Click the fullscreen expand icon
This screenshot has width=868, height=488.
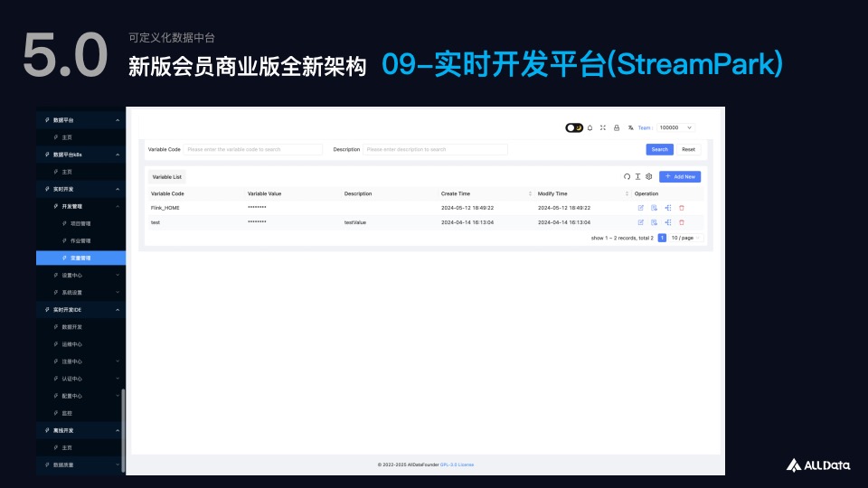[603, 127]
